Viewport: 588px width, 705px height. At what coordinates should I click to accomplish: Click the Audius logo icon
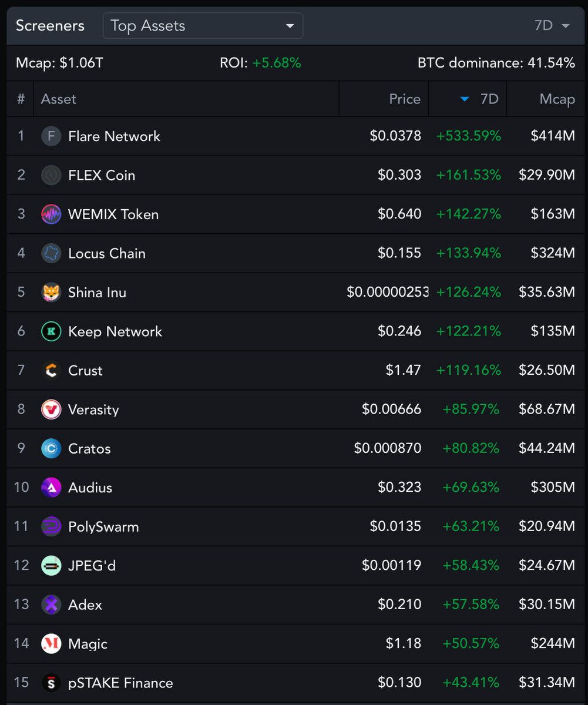pos(51,488)
